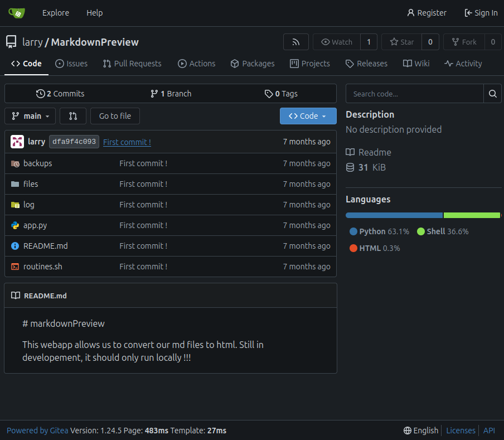Open commit dfa9f4c093
504x440 pixels.
click(x=74, y=142)
